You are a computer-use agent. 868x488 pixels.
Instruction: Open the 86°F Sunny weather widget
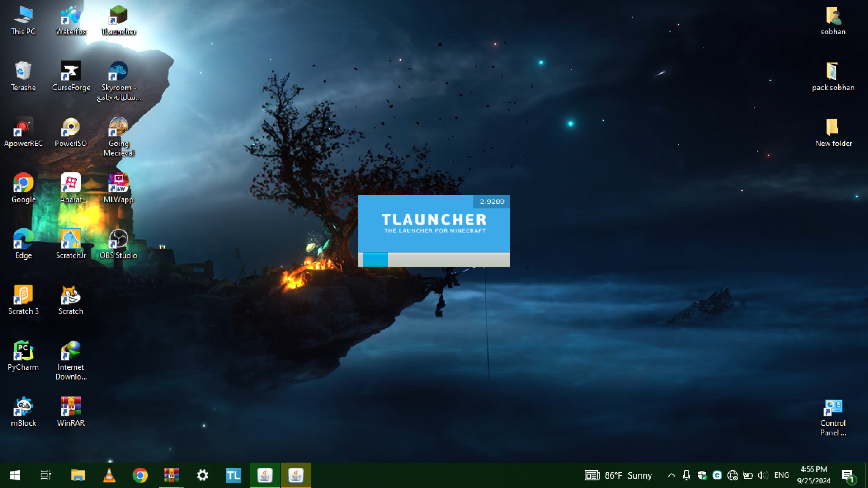(x=618, y=475)
